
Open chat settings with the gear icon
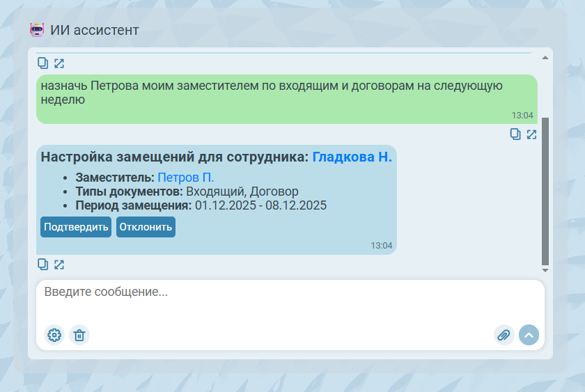(54, 335)
